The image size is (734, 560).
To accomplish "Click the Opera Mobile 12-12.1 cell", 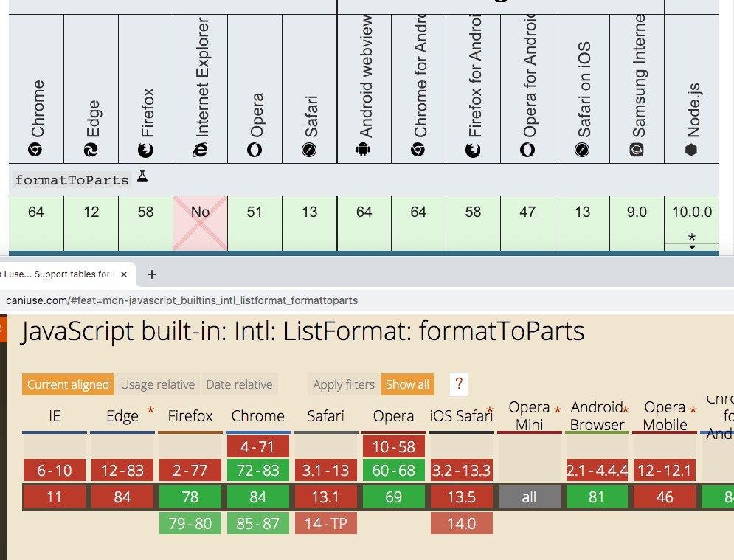I will click(x=665, y=470).
